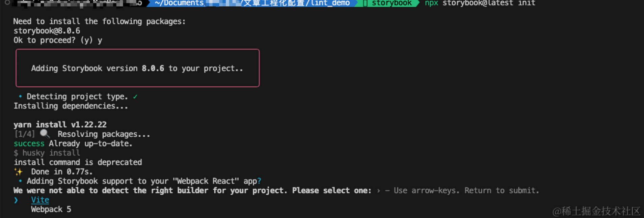This screenshot has width=644, height=218.
Task: Click the yarn install v1.22.22 line
Action: tap(60, 125)
